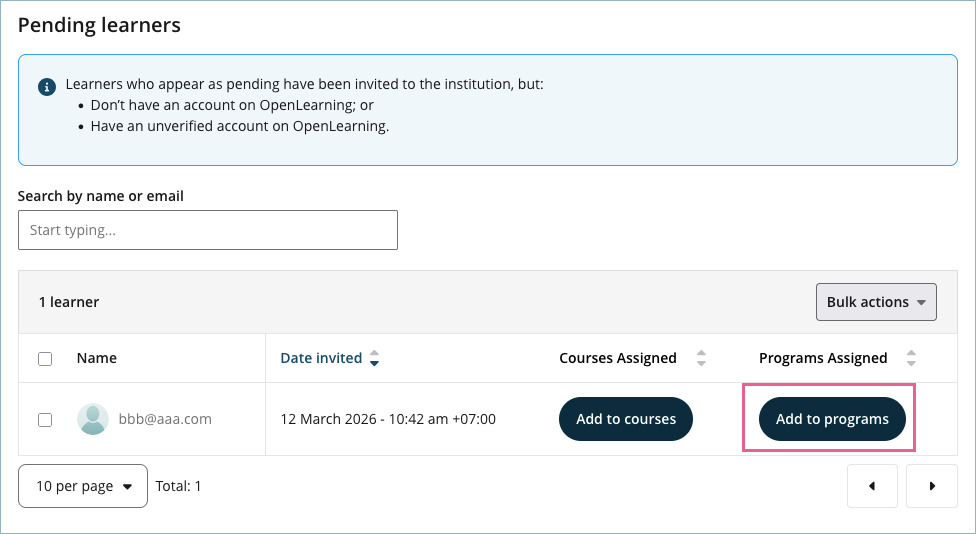Go to next page arrow
This screenshot has width=976, height=534.
click(931, 486)
